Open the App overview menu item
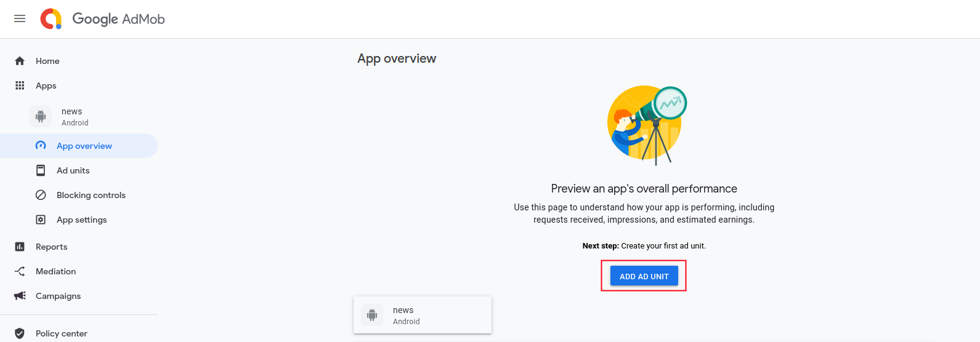Screen dimensions: 980x342 tap(84, 146)
